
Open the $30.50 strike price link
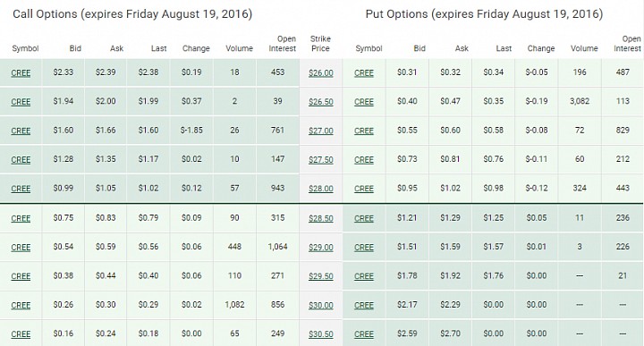pyautogui.click(x=321, y=334)
